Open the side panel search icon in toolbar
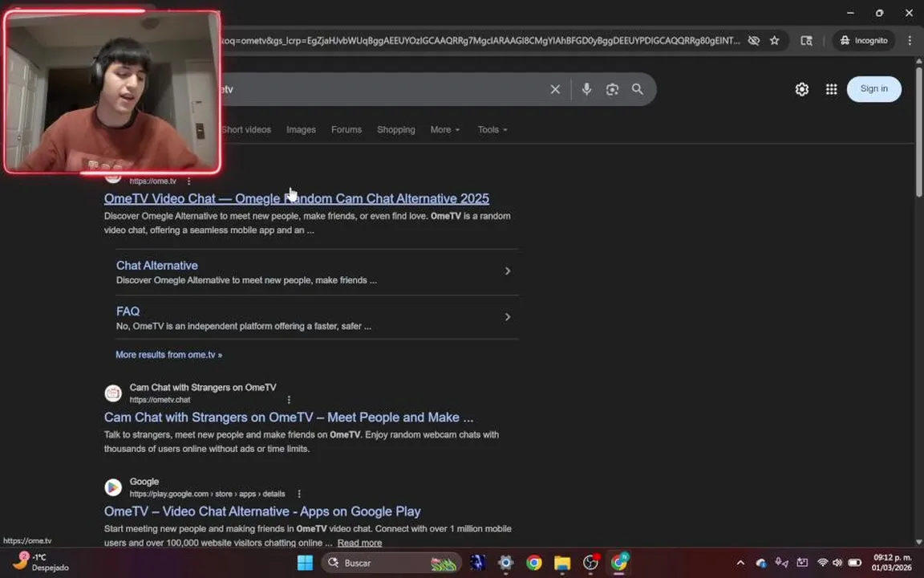 [x=806, y=41]
